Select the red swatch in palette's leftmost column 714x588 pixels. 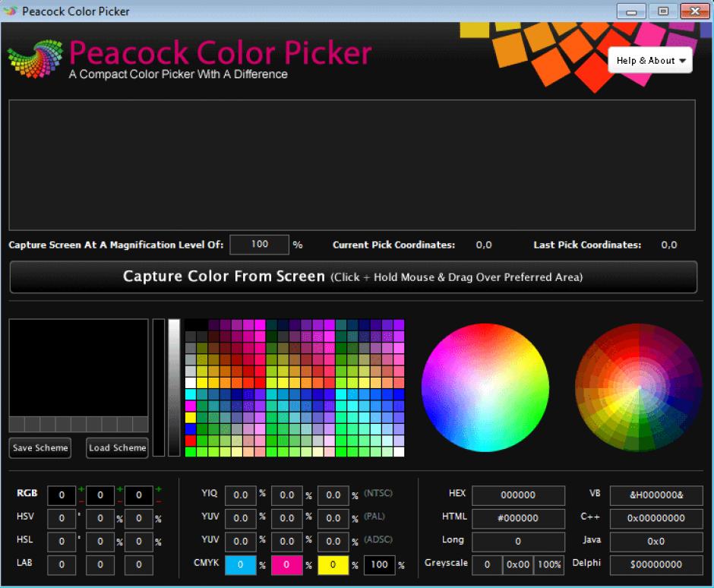[x=191, y=441]
